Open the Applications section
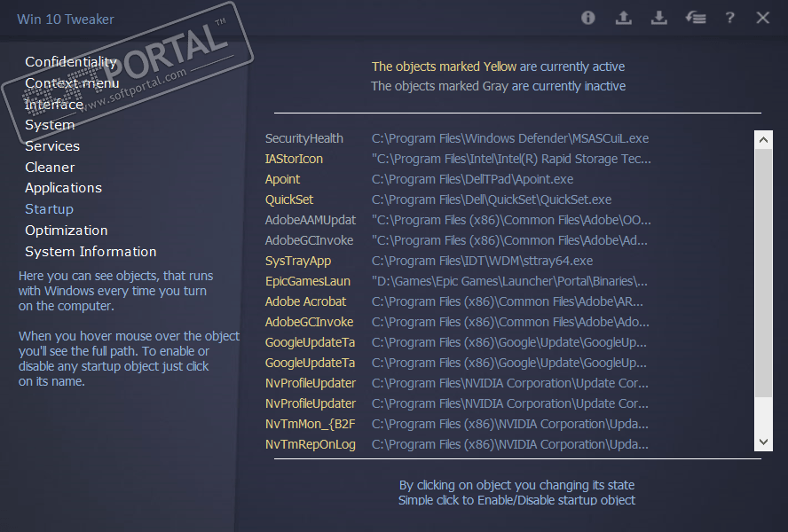788x532 pixels. [x=63, y=188]
